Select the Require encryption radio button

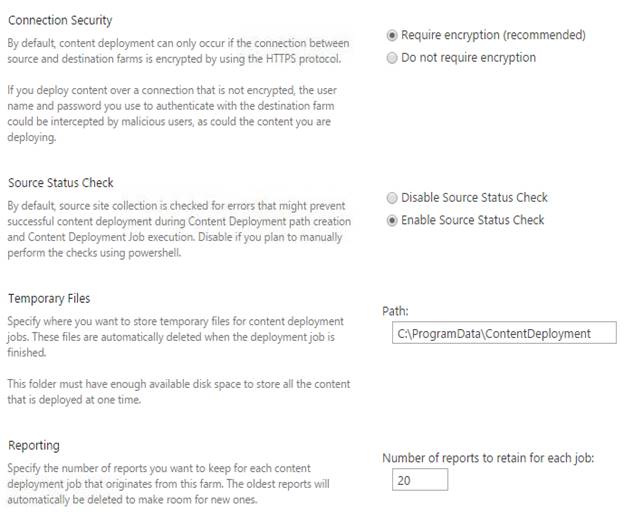pos(392,35)
